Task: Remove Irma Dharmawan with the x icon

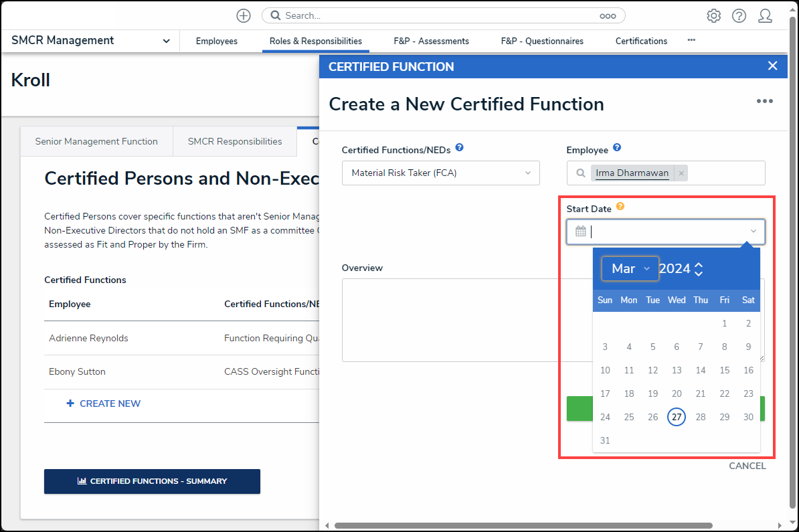Action: pyautogui.click(x=681, y=173)
